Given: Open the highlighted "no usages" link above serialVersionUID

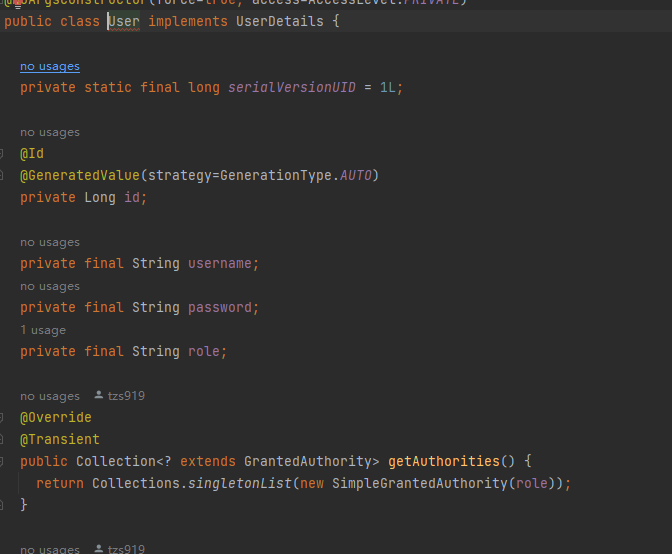Looking at the screenshot, I should click(x=50, y=66).
